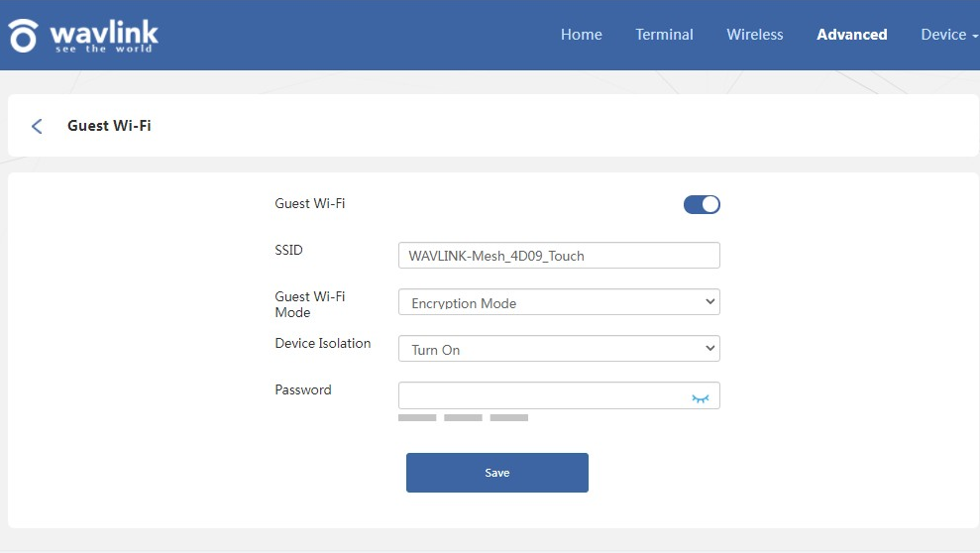The image size is (980, 553).
Task: Click the Guest Wi-Fi page heading
Action: click(109, 126)
